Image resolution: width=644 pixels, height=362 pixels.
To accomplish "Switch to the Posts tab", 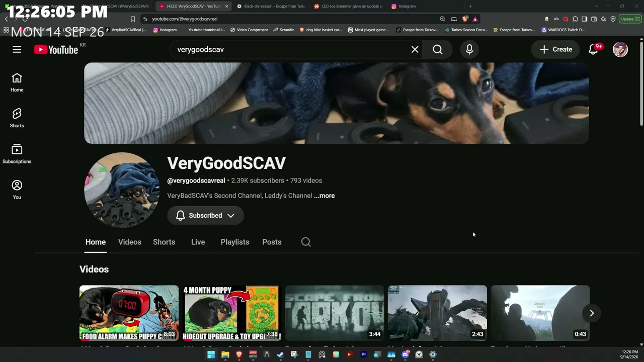I will (272, 242).
